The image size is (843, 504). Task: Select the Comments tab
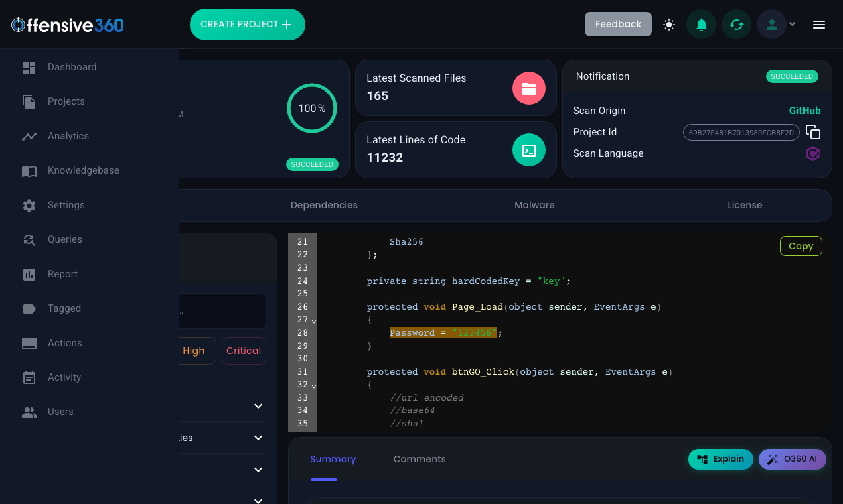tap(420, 459)
